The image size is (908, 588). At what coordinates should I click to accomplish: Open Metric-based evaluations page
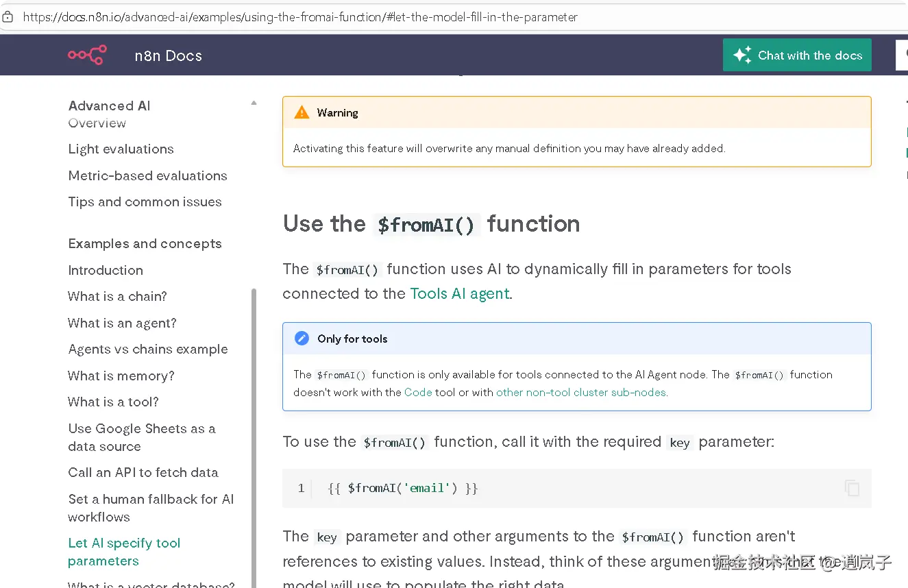(x=147, y=175)
